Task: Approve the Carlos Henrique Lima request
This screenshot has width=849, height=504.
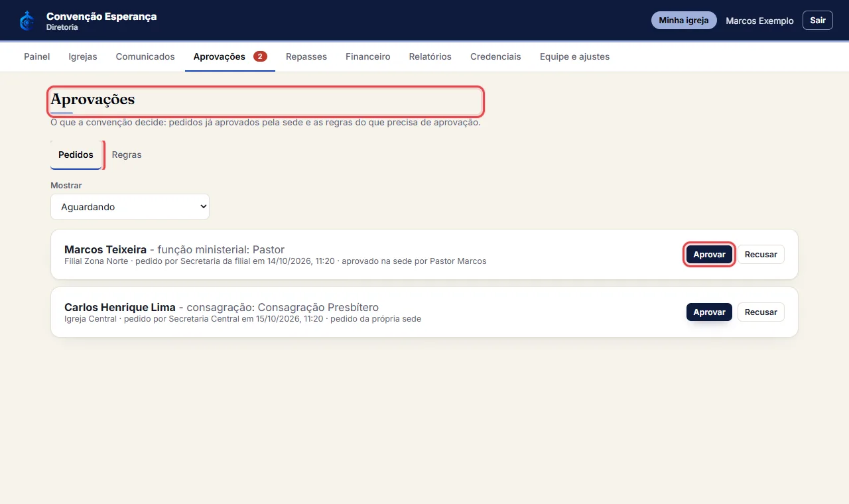Action: click(709, 312)
